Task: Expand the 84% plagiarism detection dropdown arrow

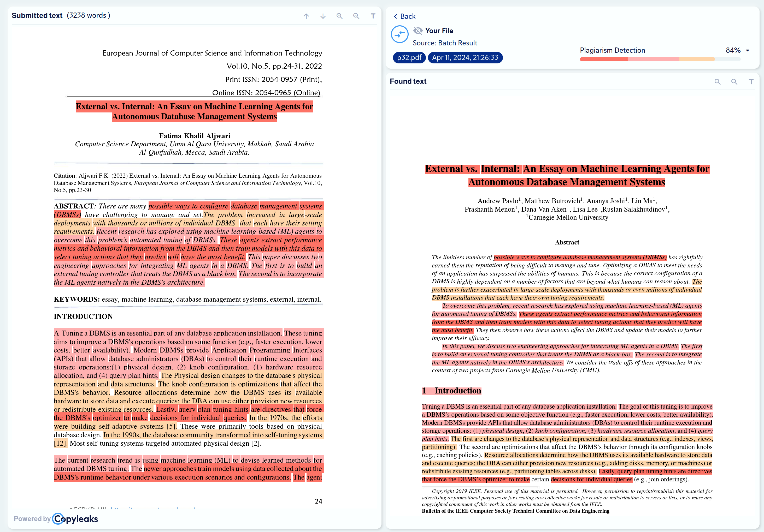Action: click(x=747, y=51)
